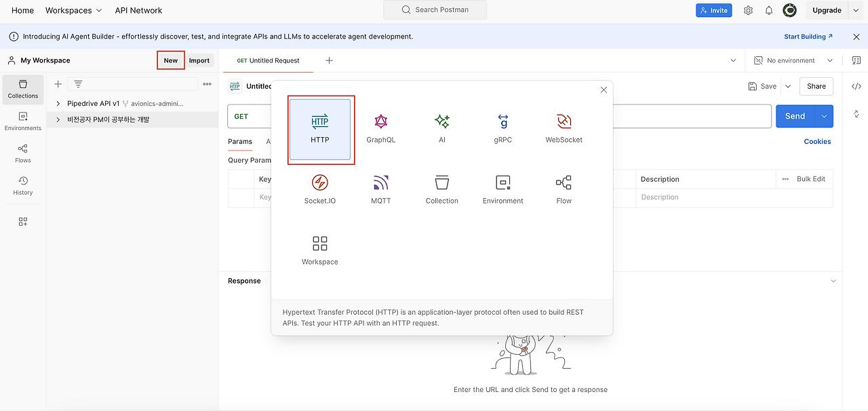
Task: Click the collection filter icon
Action: tap(78, 84)
